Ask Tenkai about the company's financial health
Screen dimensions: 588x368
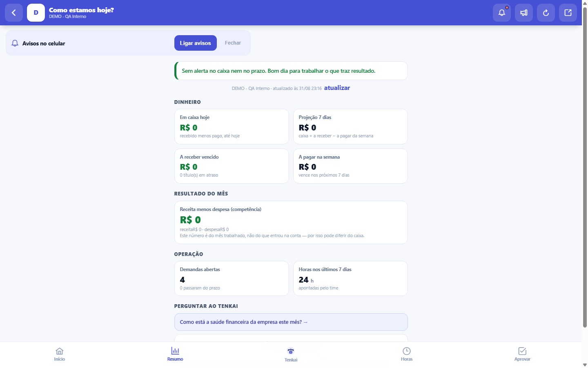[x=291, y=322]
